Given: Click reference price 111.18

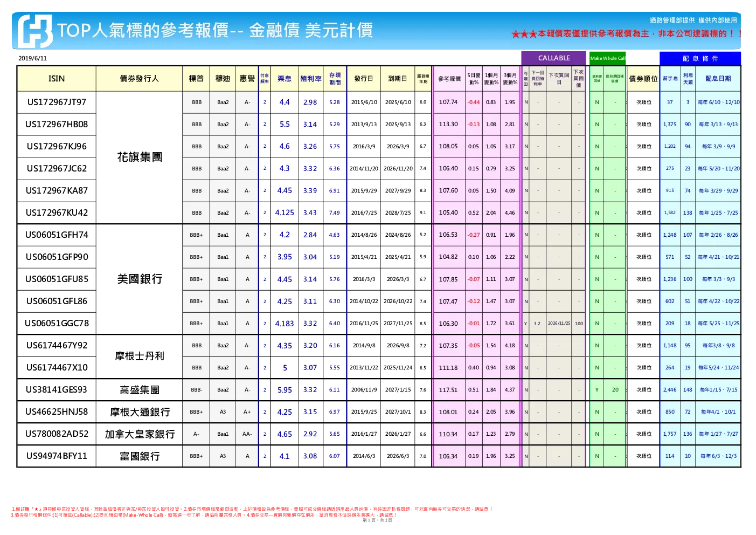Looking at the screenshot, I should [x=448, y=367].
